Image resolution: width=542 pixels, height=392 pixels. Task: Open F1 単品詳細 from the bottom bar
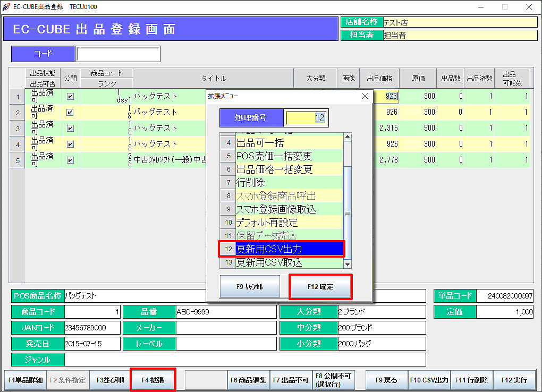click(24, 380)
